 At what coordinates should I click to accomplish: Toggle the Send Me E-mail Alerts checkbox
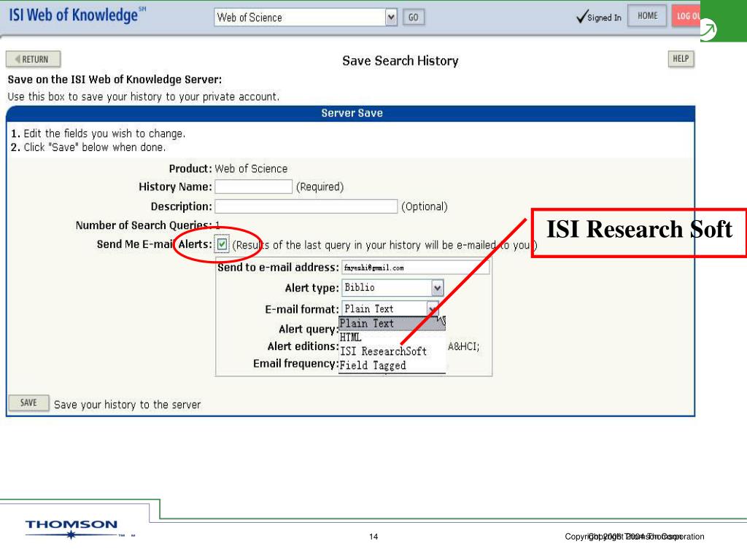pos(222,244)
